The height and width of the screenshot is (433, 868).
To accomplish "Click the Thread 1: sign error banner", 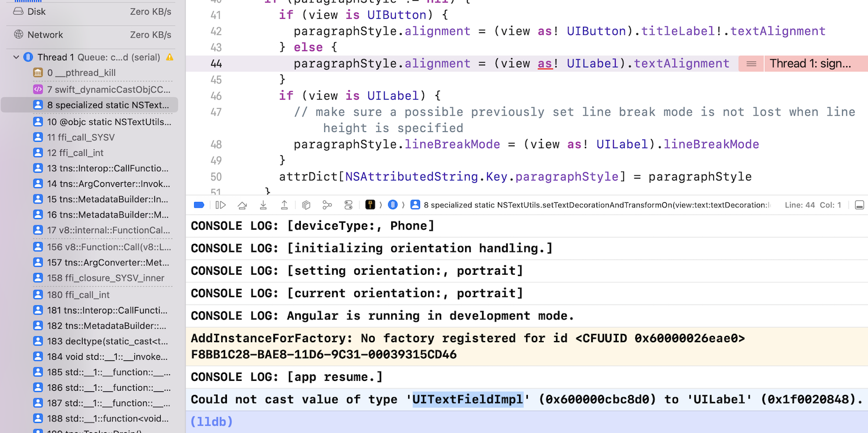I will (815, 63).
